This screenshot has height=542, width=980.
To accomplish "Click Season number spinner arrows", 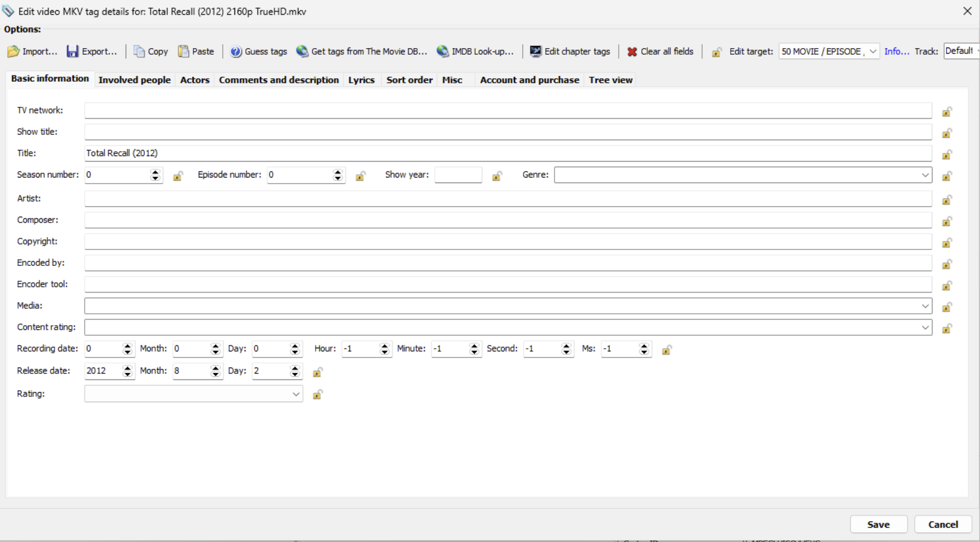I will coord(155,175).
